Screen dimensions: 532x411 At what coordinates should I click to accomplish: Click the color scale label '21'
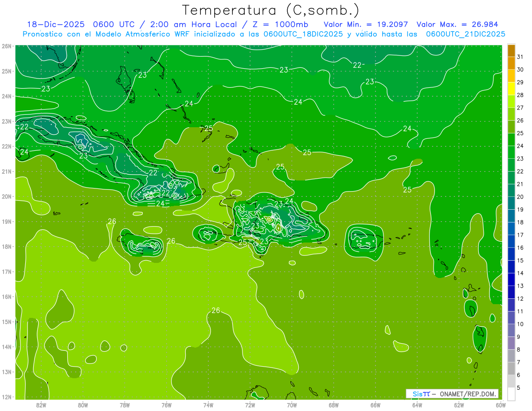click(520, 184)
